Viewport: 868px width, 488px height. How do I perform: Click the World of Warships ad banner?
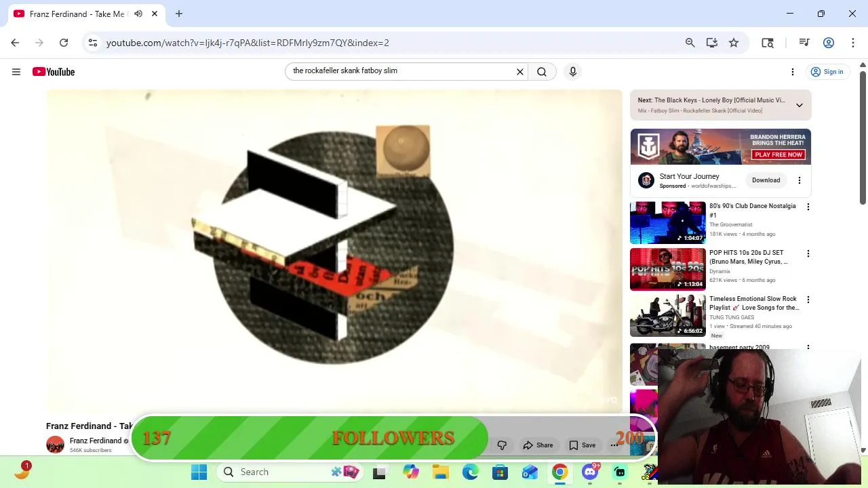(x=721, y=146)
